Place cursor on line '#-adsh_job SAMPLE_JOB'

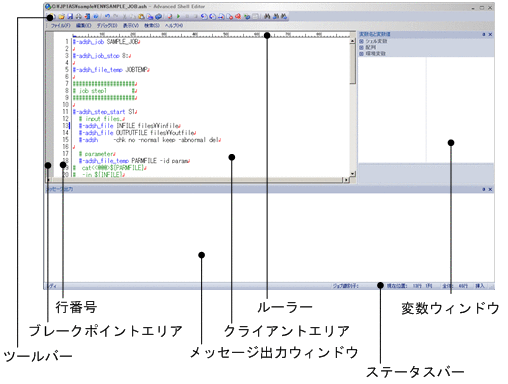click(x=107, y=42)
